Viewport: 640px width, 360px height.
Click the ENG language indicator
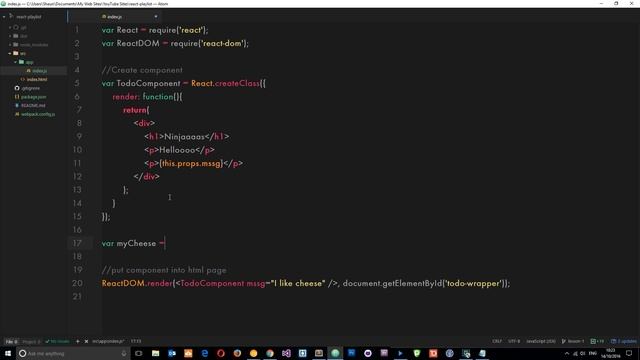(x=593, y=353)
